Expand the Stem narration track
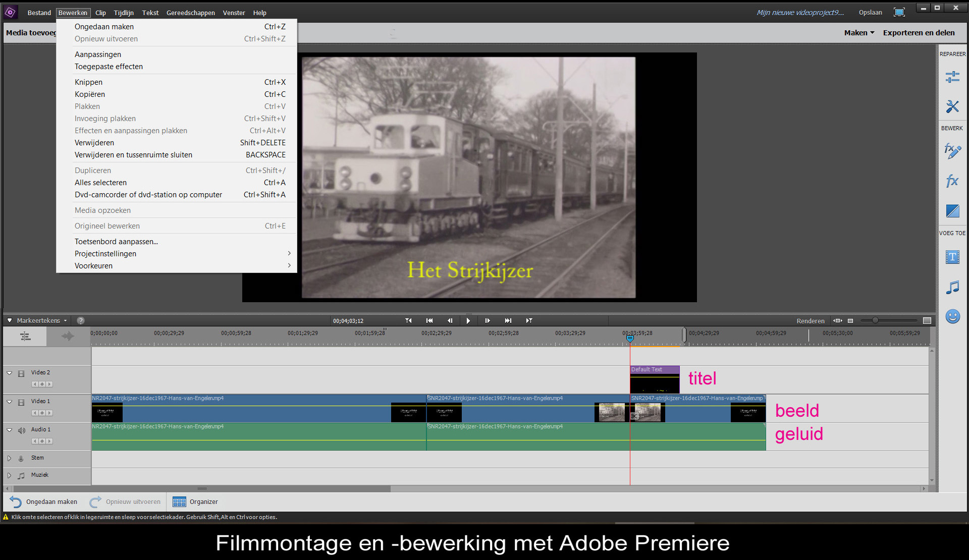969x560 pixels. point(9,458)
